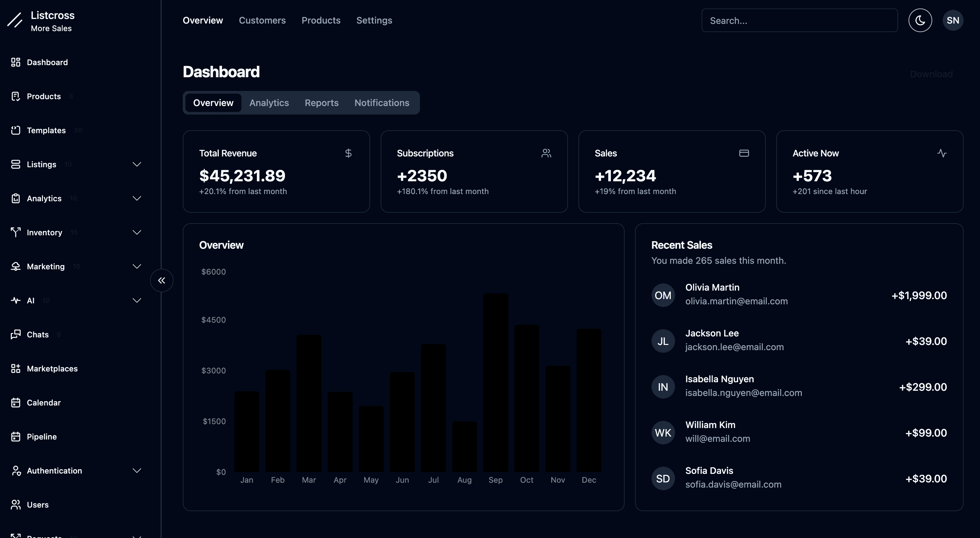Click the Listcross slash logo icon
This screenshot has height=538, width=980.
click(15, 20)
